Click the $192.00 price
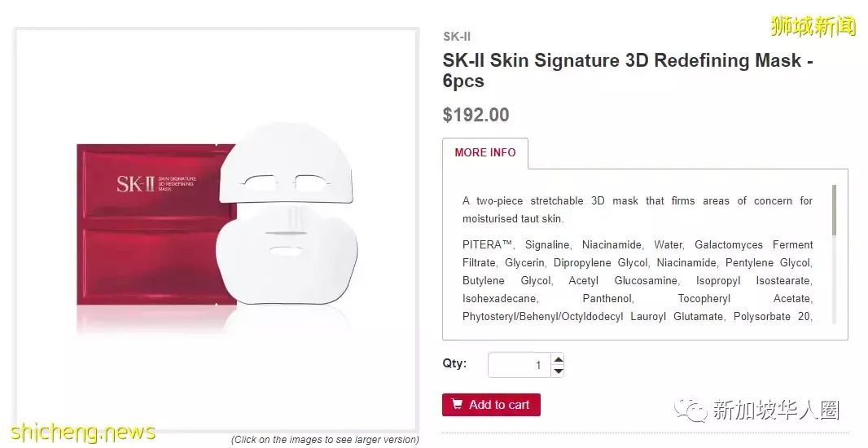 [476, 115]
